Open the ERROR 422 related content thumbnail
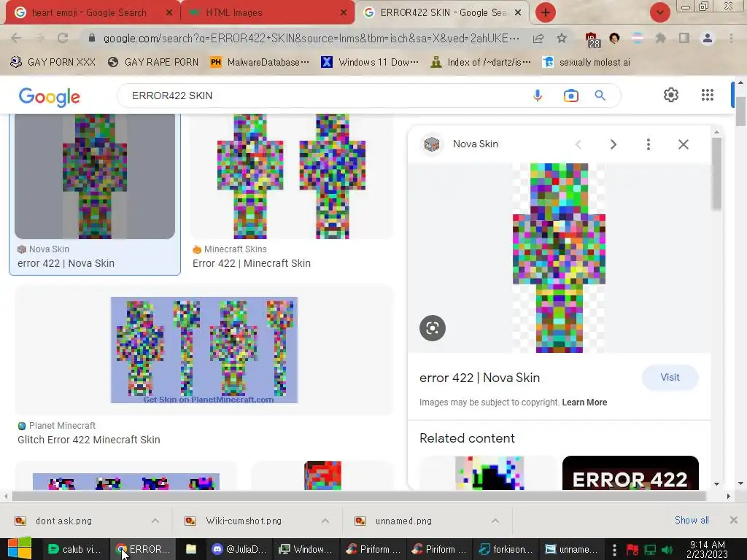 click(630, 472)
